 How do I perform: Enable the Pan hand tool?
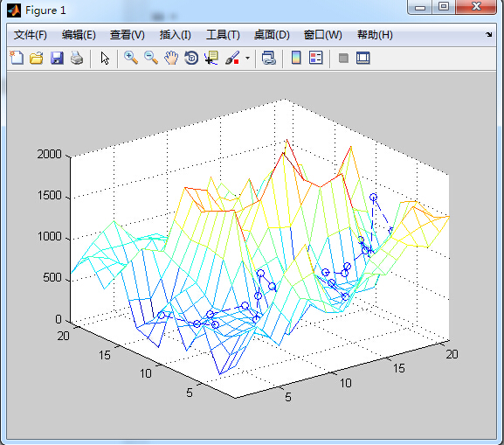[171, 59]
